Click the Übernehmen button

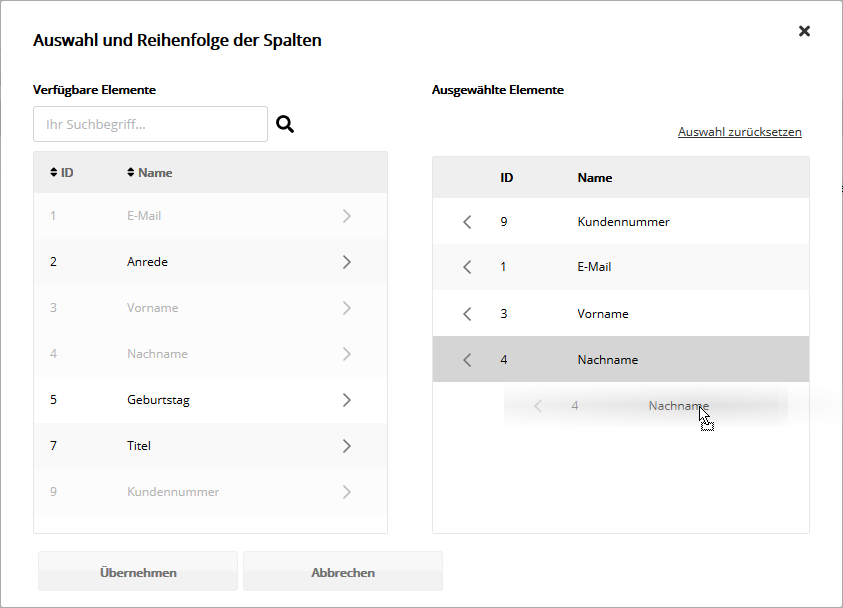point(138,573)
